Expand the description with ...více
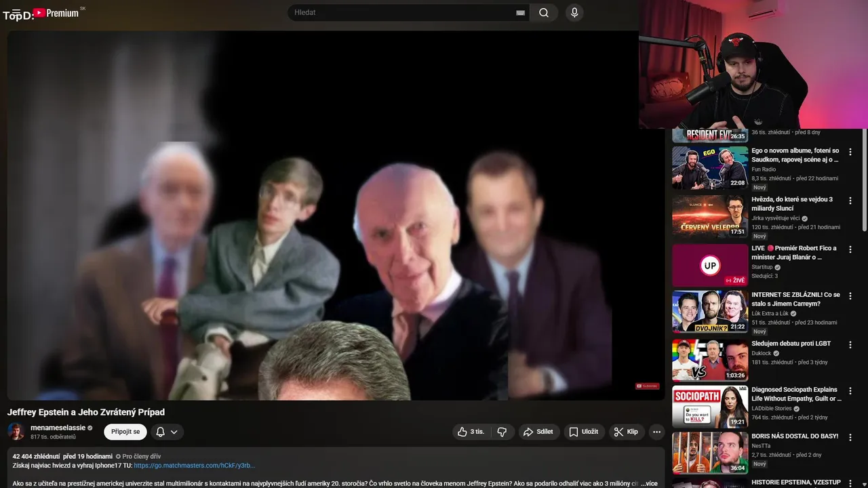 point(649,483)
